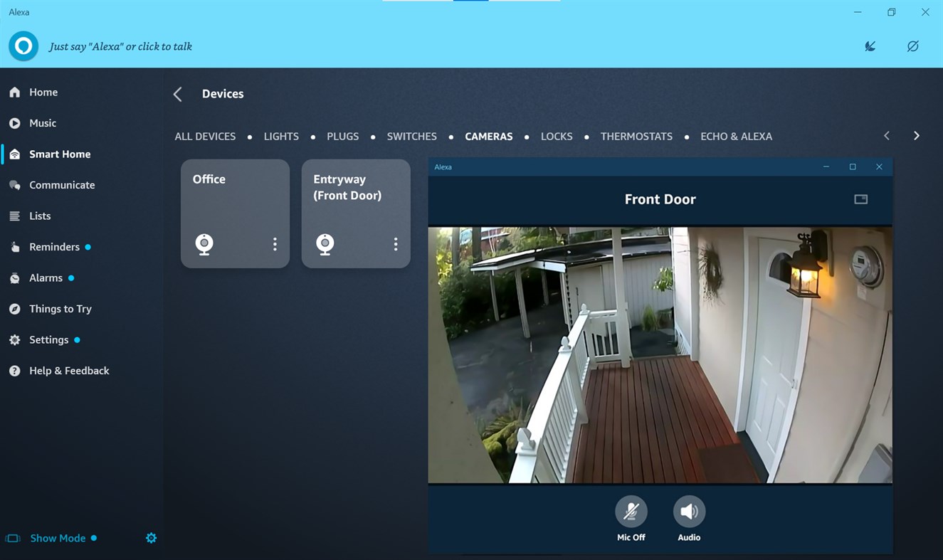Select the CAMERAS tab
The width and height of the screenshot is (943, 560).
tap(488, 136)
